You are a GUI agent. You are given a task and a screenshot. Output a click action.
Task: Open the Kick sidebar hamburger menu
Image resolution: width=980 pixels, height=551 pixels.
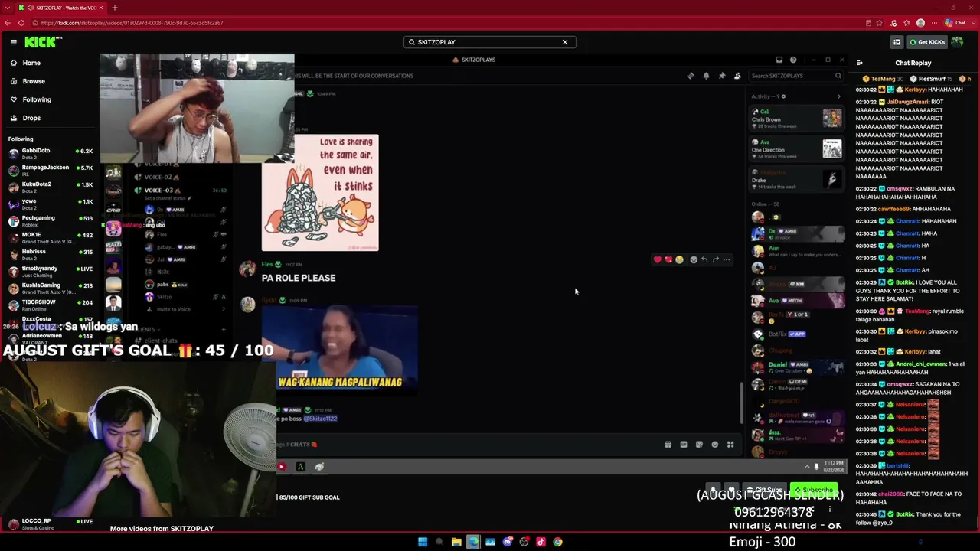tap(14, 42)
